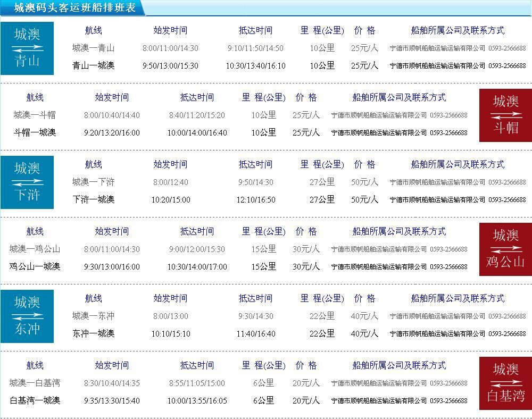Click arrival times 9:00/12:00/15:30
The image size is (532, 419).
pos(197,249)
